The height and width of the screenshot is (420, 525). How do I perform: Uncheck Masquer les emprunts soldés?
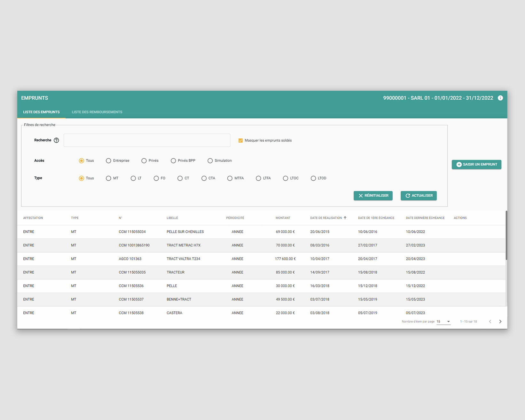[x=240, y=140]
